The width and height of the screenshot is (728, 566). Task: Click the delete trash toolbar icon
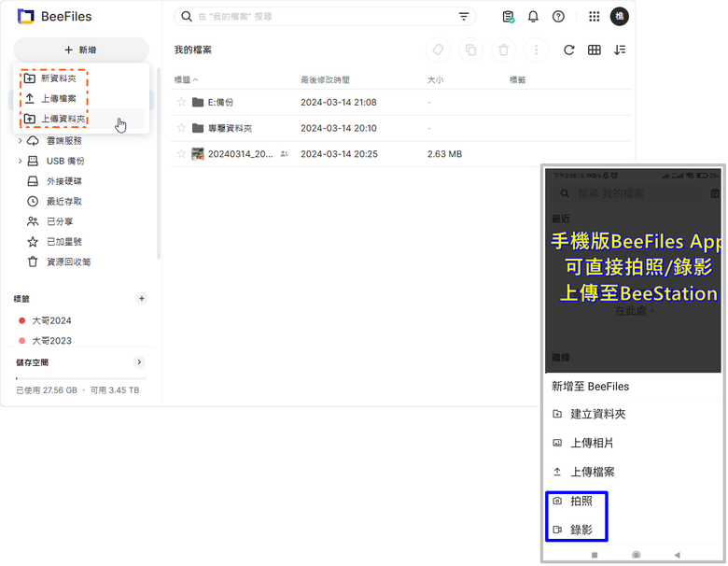point(503,50)
